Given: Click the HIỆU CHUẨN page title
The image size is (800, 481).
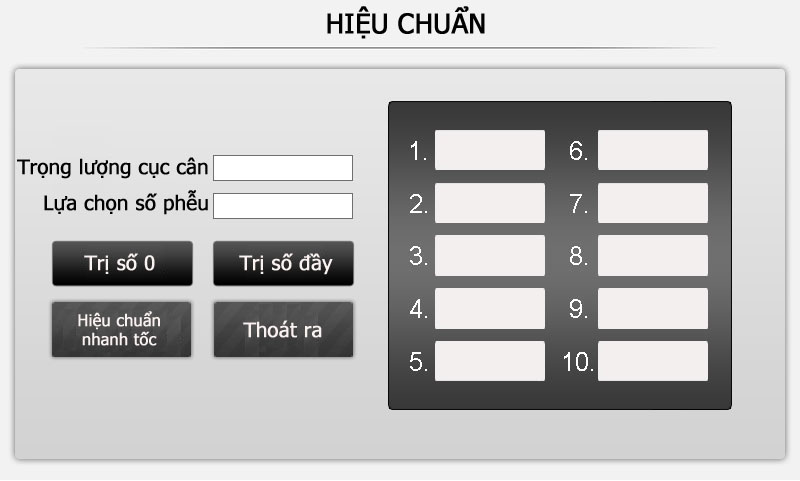Looking at the screenshot, I should pyautogui.click(x=405, y=24).
